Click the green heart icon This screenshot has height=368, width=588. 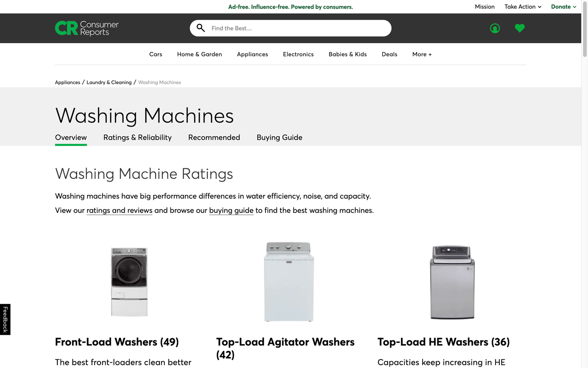point(520,29)
